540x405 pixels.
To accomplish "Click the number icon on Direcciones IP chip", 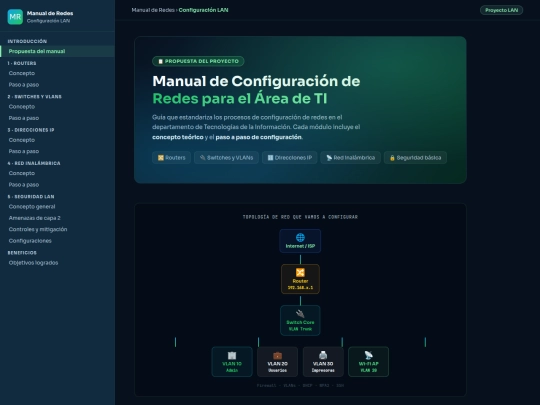I will click(270, 158).
